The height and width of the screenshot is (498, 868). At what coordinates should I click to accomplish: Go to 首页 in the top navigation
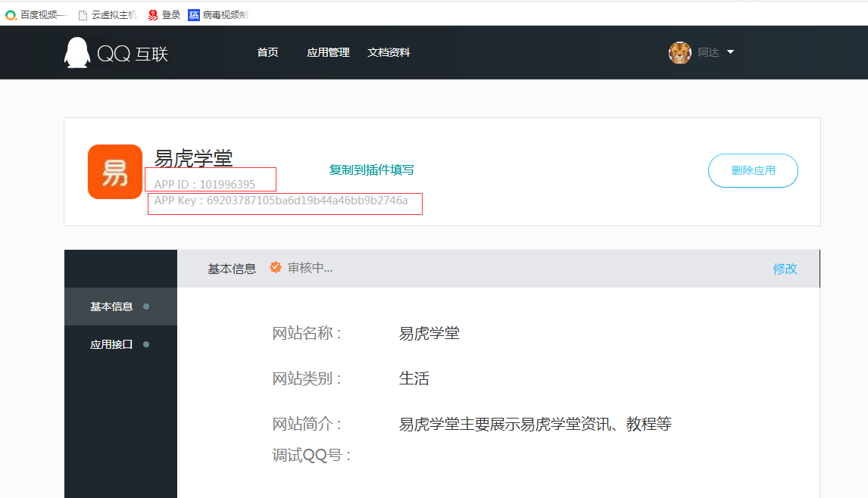pos(267,53)
